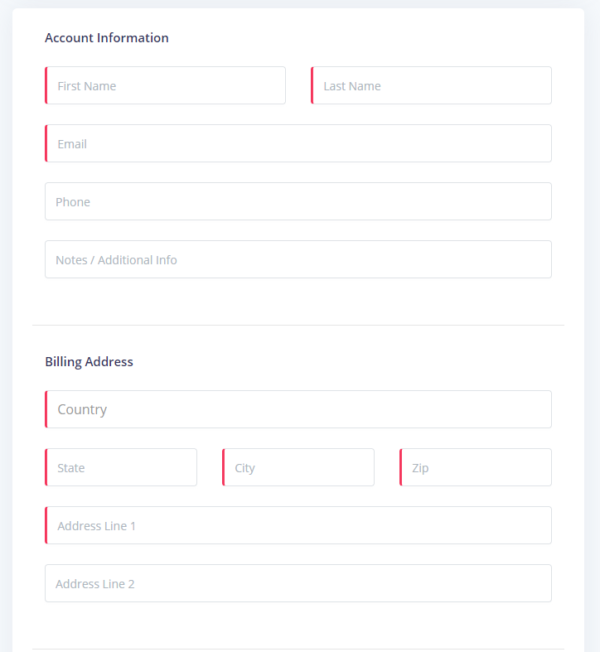Click the First Name input field

click(166, 86)
